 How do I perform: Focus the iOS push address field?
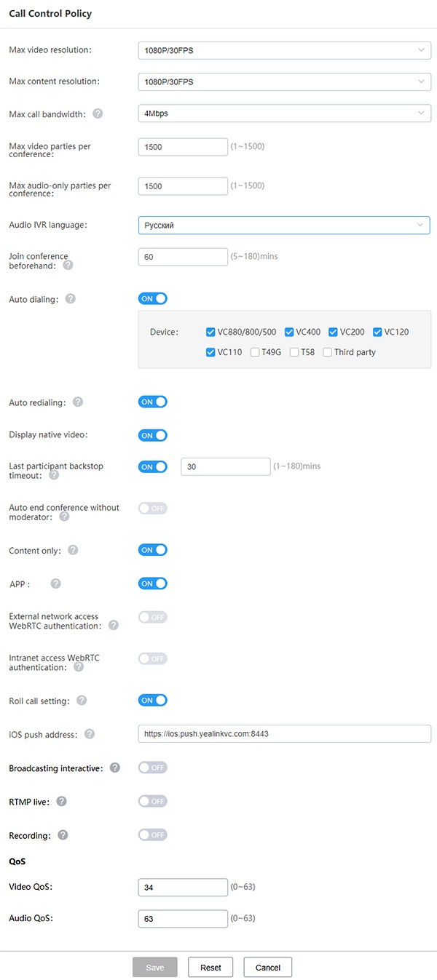(x=284, y=734)
